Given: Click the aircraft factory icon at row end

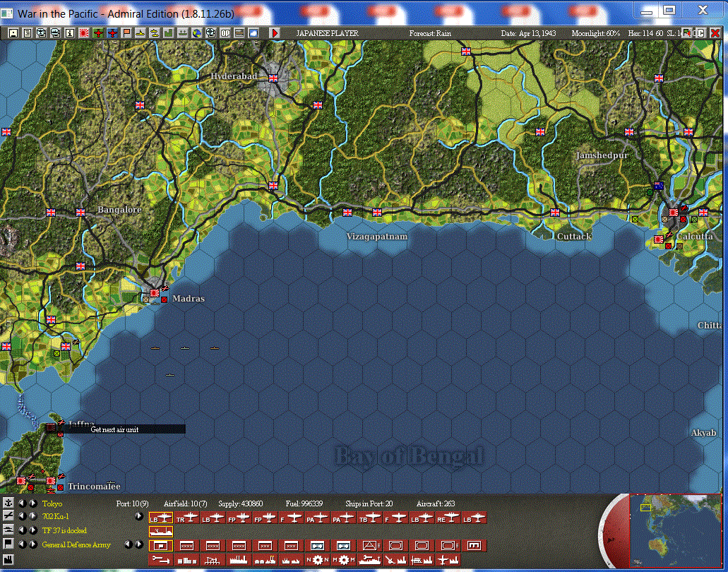Looking at the screenshot, I should pos(448,560).
